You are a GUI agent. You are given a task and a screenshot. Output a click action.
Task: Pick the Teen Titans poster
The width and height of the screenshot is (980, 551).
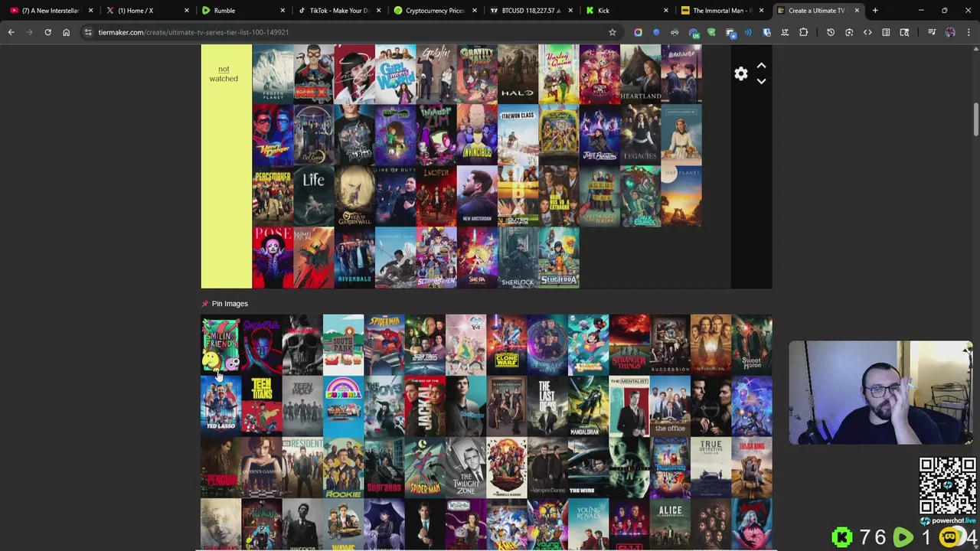coord(262,406)
